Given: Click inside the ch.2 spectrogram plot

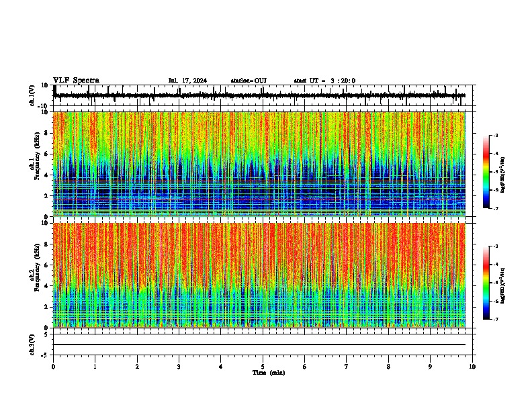Looking at the screenshot, I should coord(259,275).
